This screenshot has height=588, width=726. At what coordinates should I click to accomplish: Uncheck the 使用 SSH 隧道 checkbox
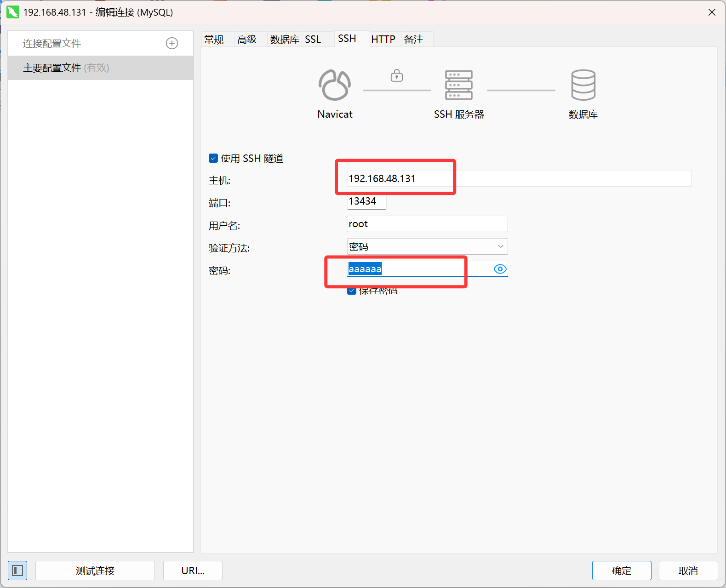point(213,158)
